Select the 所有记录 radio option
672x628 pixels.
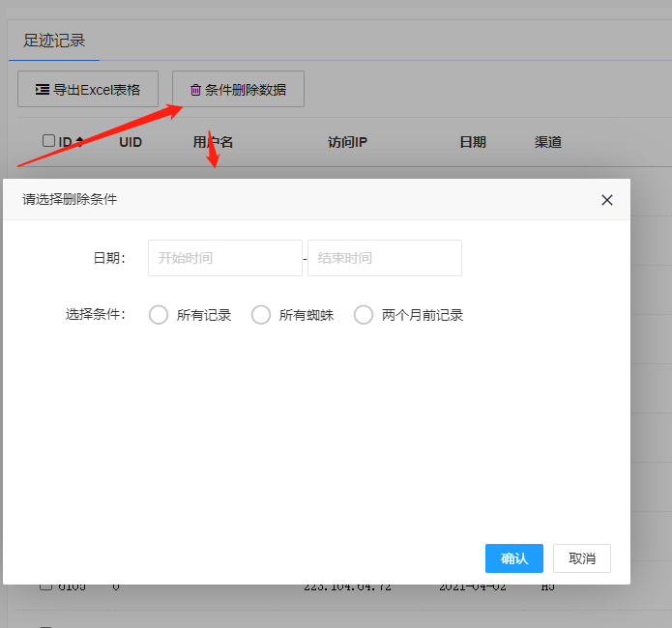pos(160,315)
